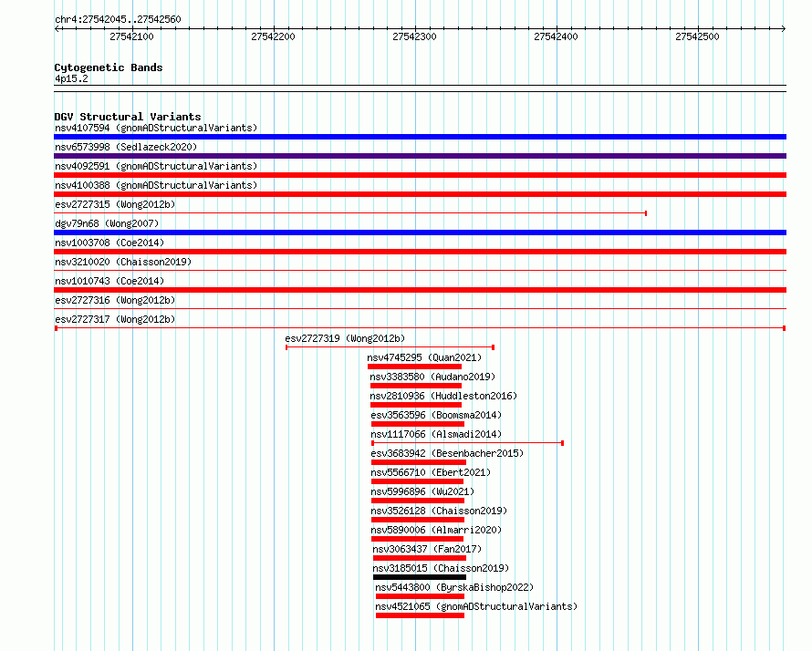Click the red bar under nsv4092591

[420, 175]
